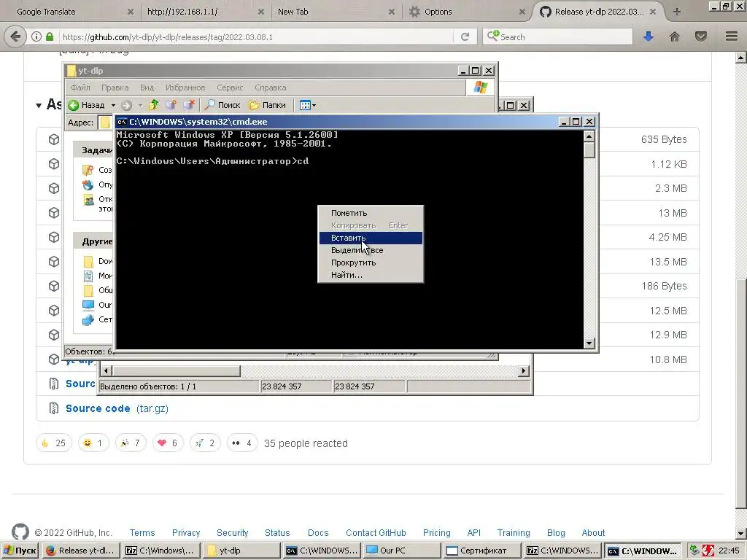747x560 pixels.
Task: Switch to Сертификат taskbar window
Action: [x=483, y=551]
